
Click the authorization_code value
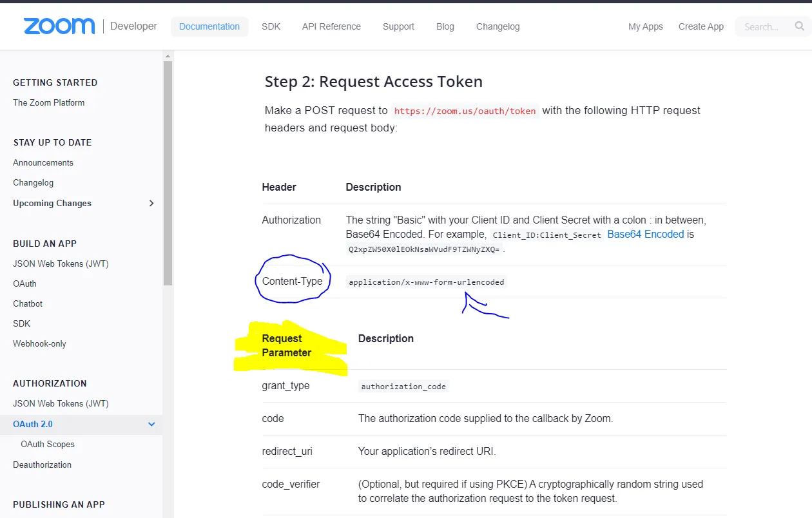click(403, 387)
